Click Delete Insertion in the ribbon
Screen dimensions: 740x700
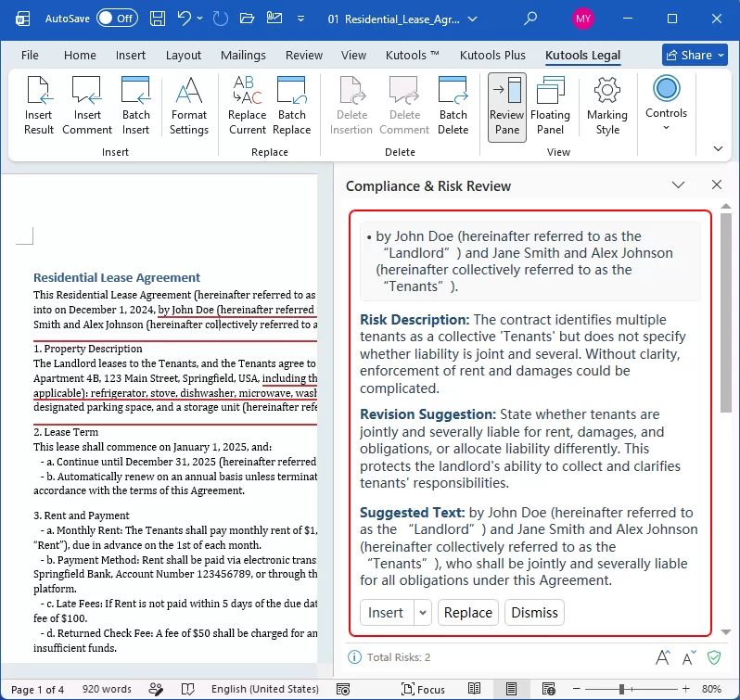[351, 106]
